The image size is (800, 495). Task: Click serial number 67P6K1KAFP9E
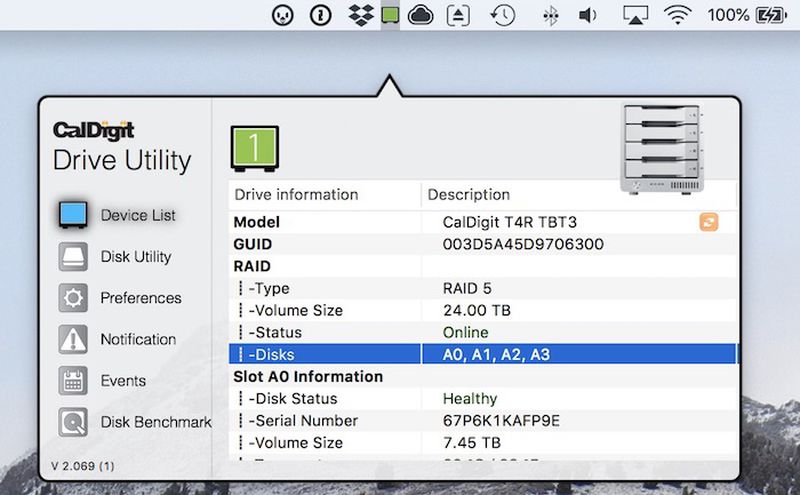pos(501,420)
